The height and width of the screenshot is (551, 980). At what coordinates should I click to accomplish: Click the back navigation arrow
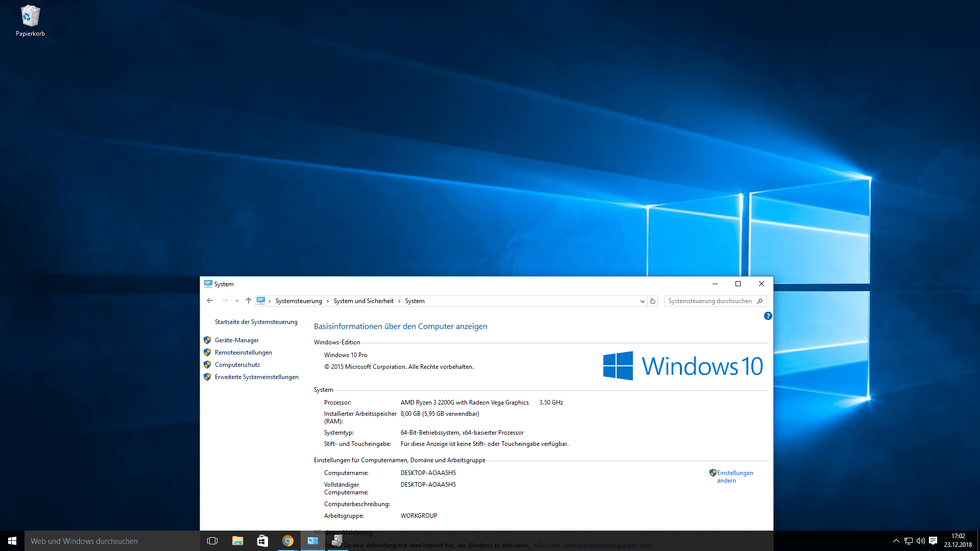coord(210,301)
